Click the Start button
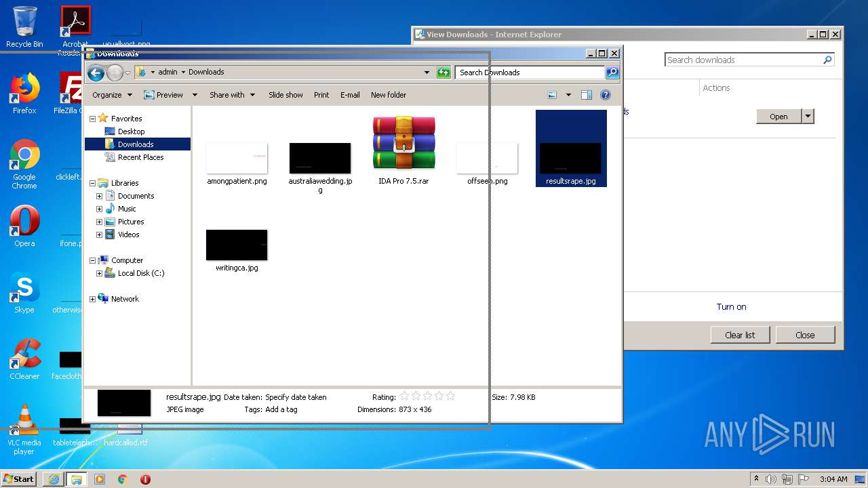The width and height of the screenshot is (868, 488). 18,479
